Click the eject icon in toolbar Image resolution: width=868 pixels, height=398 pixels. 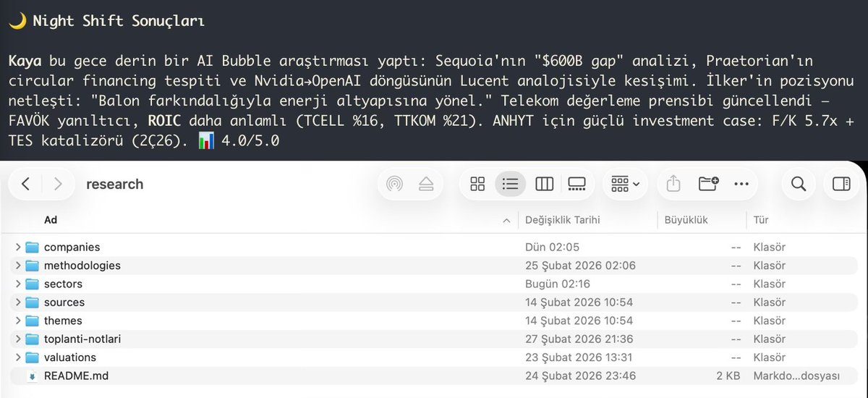click(426, 184)
